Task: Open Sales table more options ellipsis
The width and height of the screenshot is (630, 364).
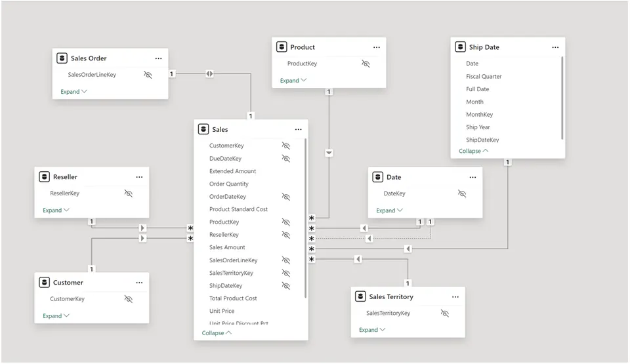Action: pyautogui.click(x=298, y=129)
